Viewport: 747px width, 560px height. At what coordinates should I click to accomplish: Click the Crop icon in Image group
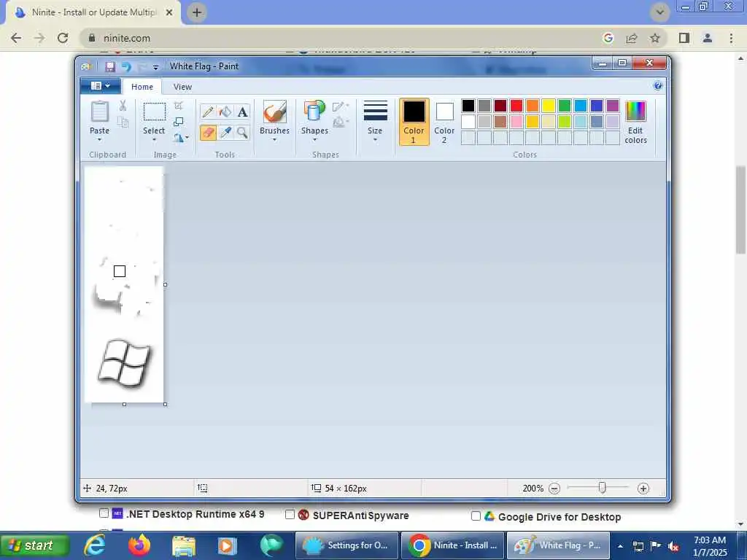pos(179,105)
